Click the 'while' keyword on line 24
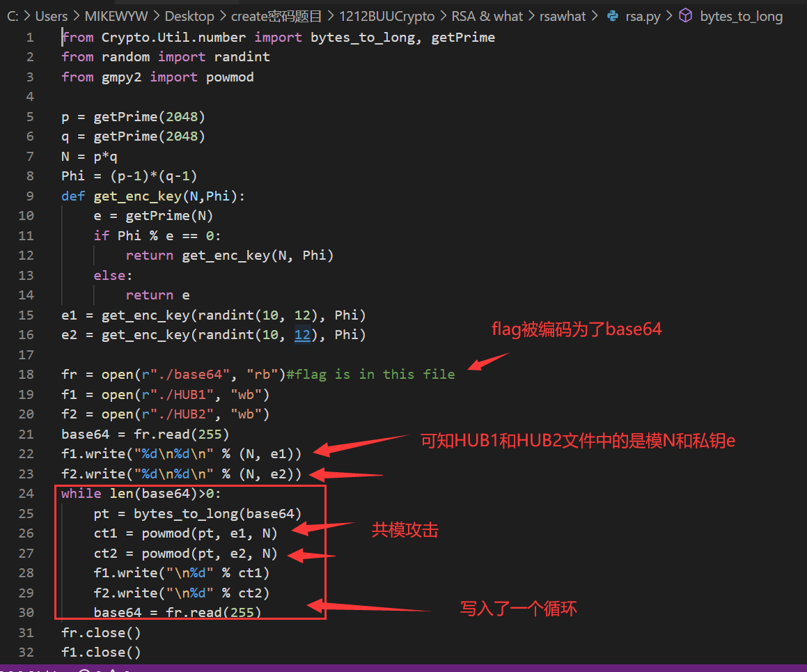807x672 pixels. click(81, 494)
